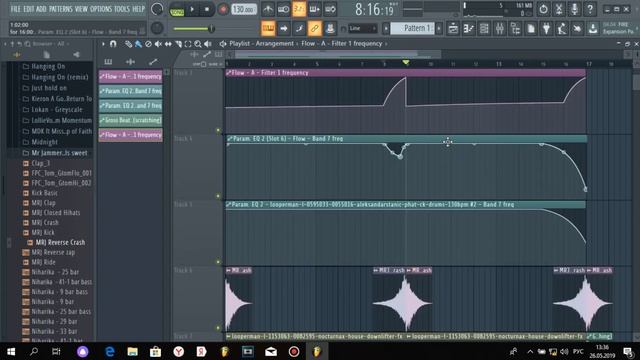Toggle overdub/blend recording icon
Viewport: 640px width, 360px height.
click(x=315, y=9)
